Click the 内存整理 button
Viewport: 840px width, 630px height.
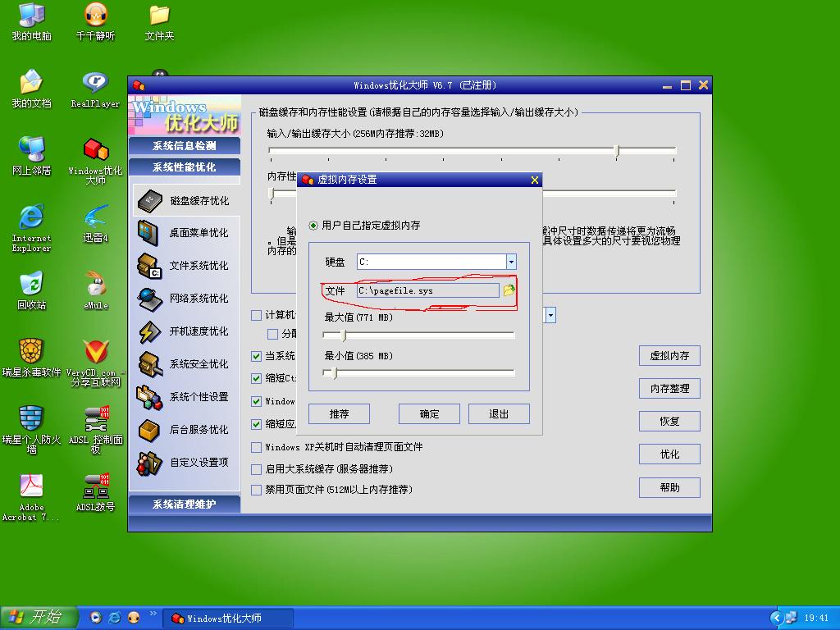(669, 388)
